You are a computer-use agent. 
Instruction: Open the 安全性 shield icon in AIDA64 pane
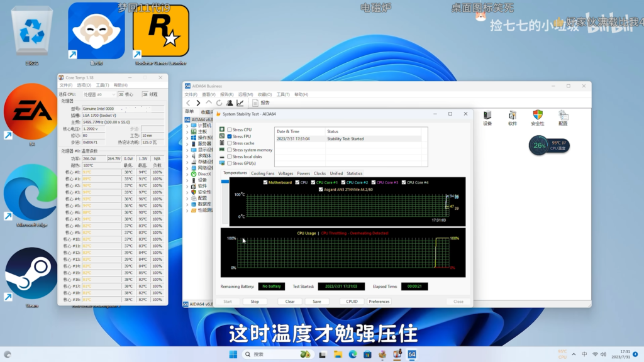tap(538, 118)
